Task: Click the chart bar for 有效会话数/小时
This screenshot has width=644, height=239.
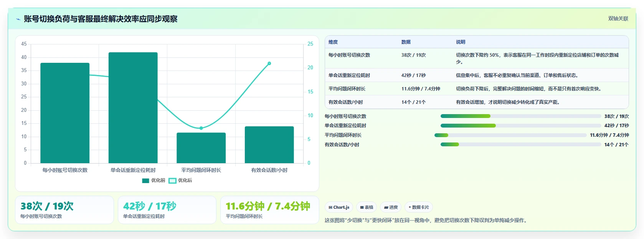Action: click(269, 145)
